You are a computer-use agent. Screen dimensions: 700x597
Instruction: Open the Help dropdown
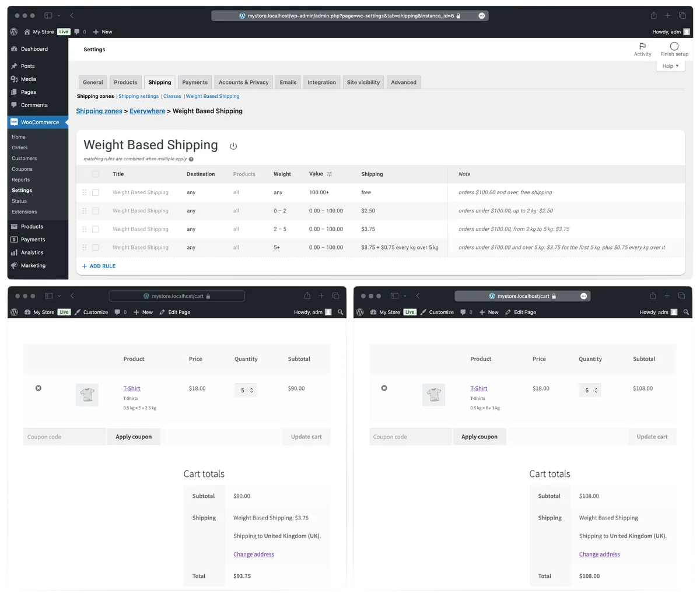pos(670,66)
